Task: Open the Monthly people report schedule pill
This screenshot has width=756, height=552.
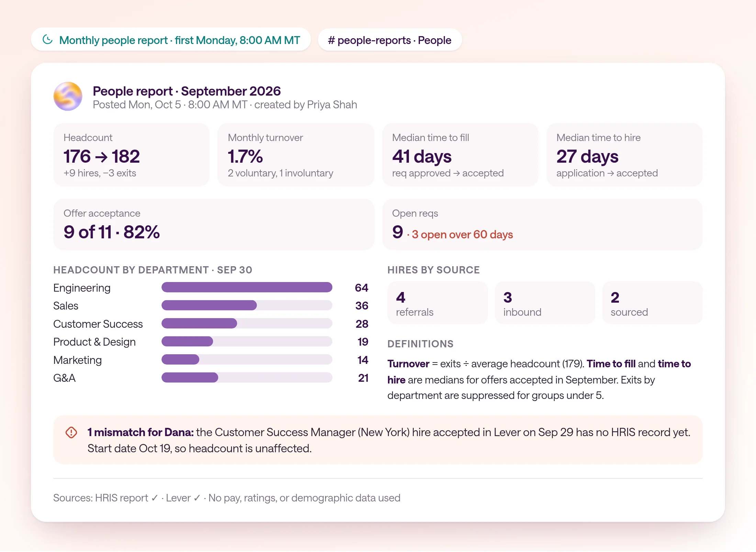Action: coord(171,40)
